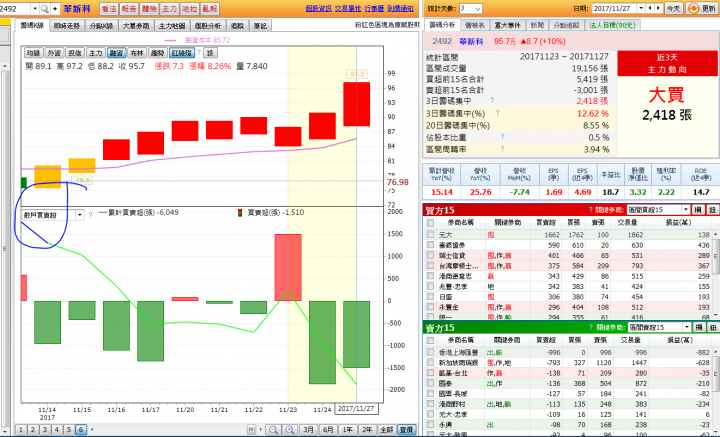Click the 主力 button in orange toolbar

pos(169,9)
